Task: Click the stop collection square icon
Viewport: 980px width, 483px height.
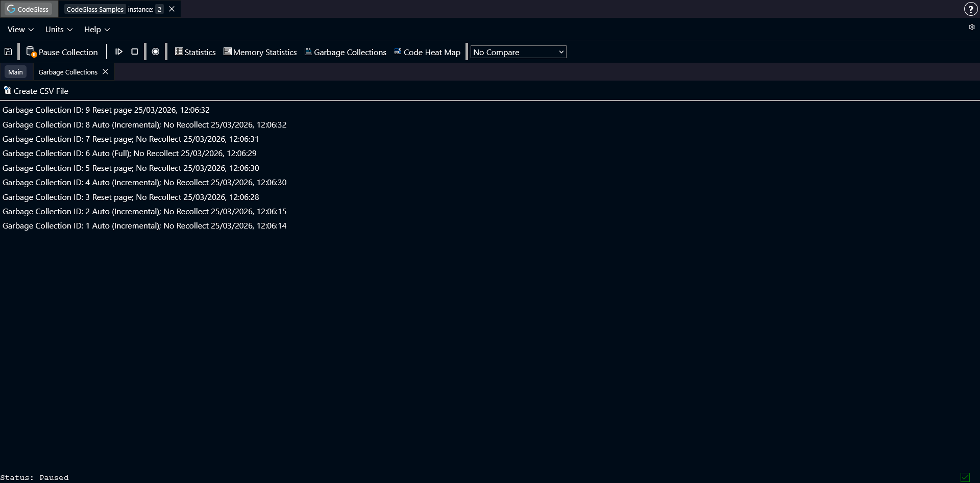Action: click(x=134, y=52)
